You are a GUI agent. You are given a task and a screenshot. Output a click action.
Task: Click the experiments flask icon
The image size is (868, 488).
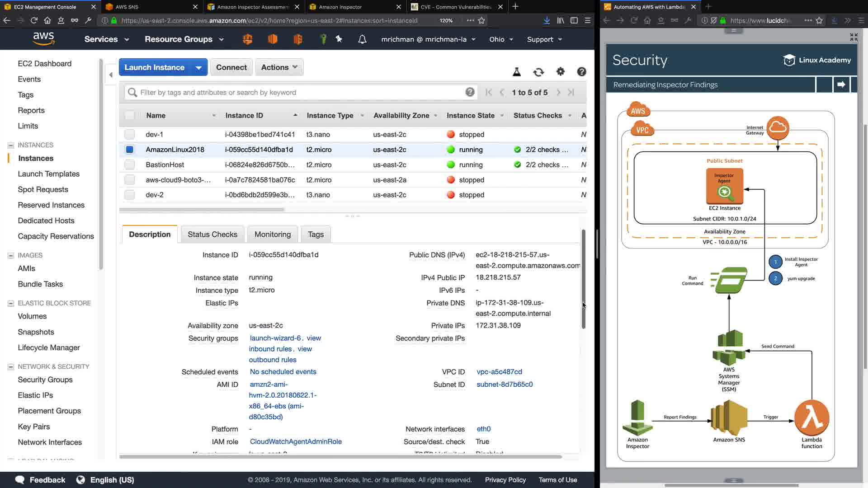(x=516, y=71)
